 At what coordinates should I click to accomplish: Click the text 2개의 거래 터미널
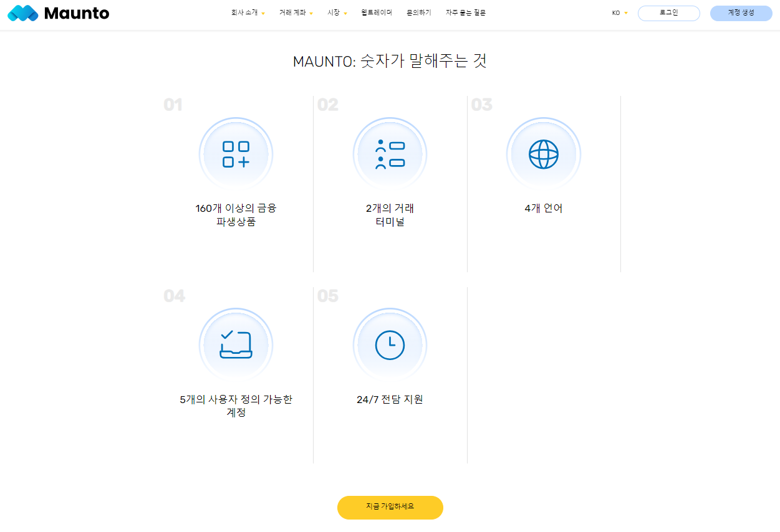(390, 215)
